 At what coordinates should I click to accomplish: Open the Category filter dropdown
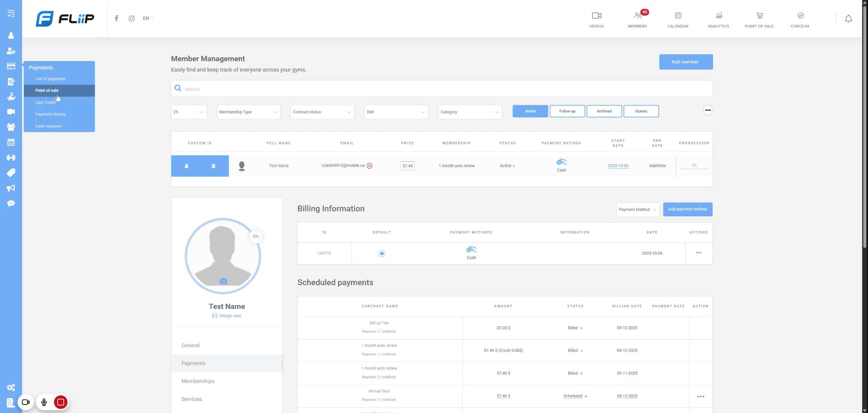(x=470, y=112)
